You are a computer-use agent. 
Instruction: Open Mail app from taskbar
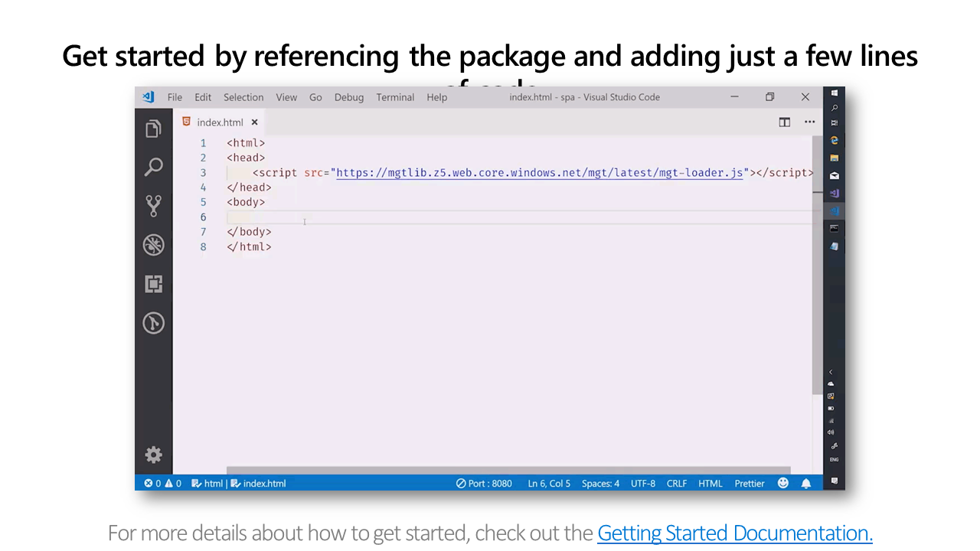[x=834, y=175]
